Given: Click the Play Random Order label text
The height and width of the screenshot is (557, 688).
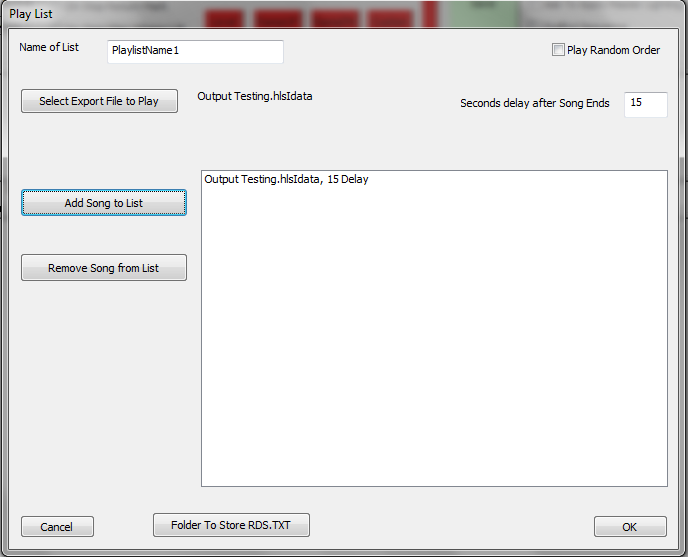Looking at the screenshot, I should point(613,50).
